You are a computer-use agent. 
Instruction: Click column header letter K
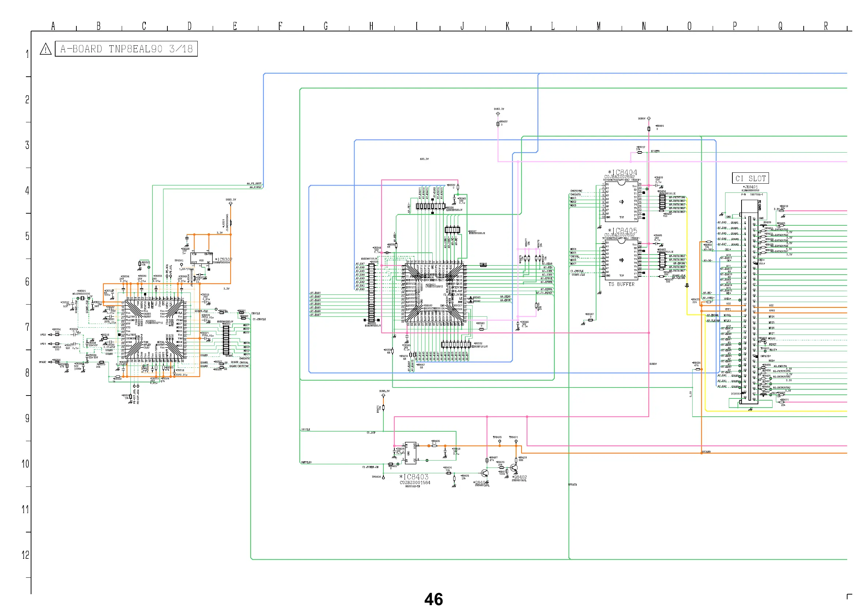point(507,26)
